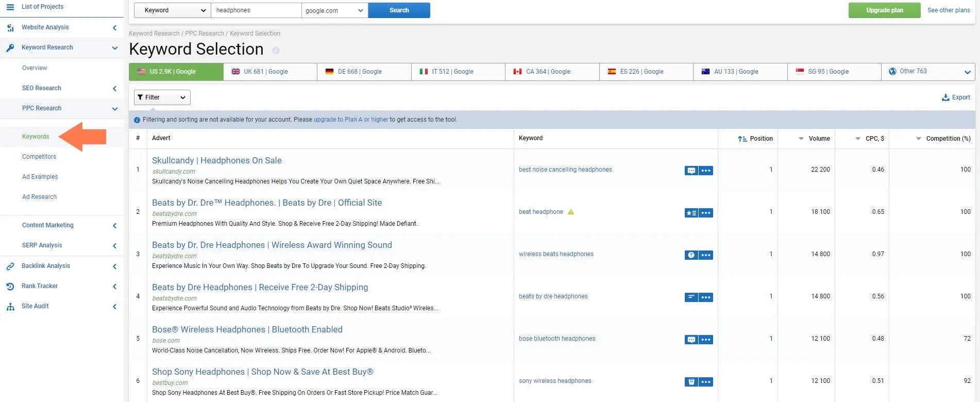
Task: Click the sort icon on Position column
Action: tap(742, 139)
